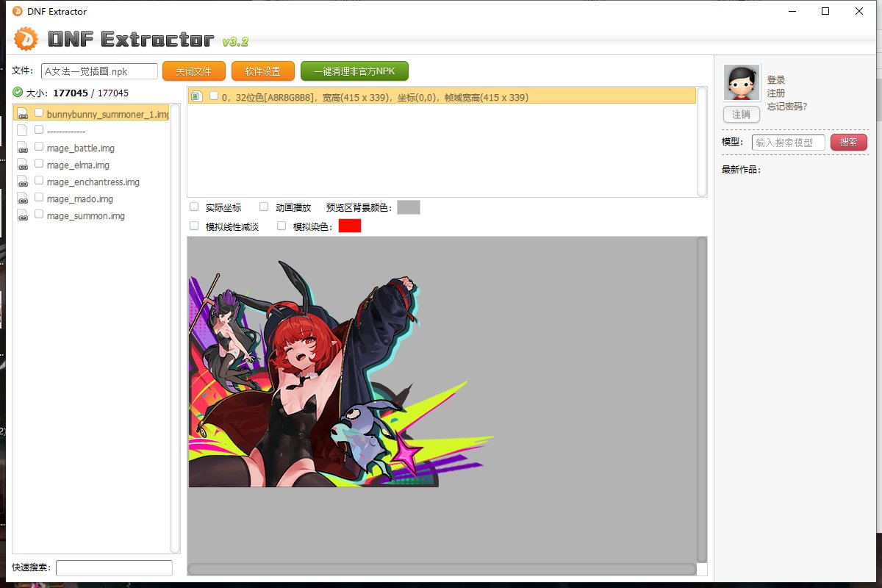This screenshot has height=588, width=882.
Task: Toggle the 动画播放 checkbox
Action: tap(264, 207)
